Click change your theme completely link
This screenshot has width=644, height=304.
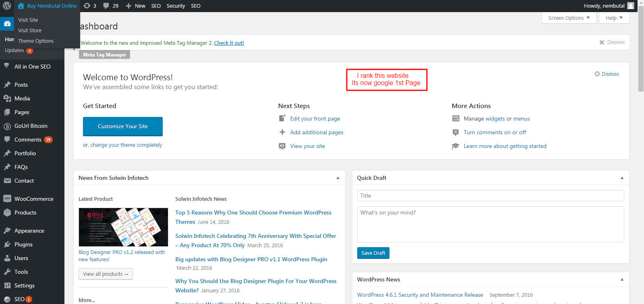pos(126,145)
